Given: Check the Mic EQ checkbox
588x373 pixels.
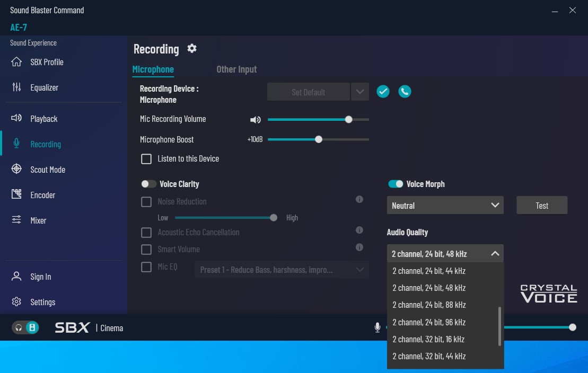Looking at the screenshot, I should [x=146, y=267].
